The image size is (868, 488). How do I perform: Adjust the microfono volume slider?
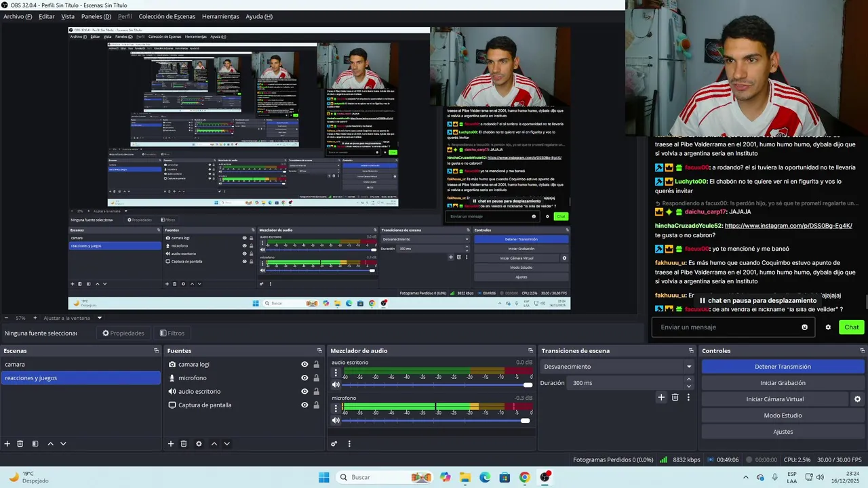pyautogui.click(x=436, y=421)
